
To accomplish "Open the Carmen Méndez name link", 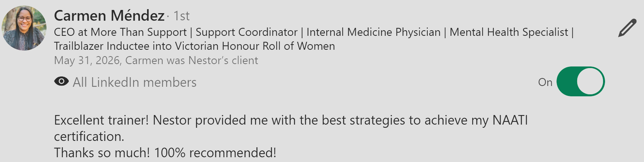I will tap(109, 16).
